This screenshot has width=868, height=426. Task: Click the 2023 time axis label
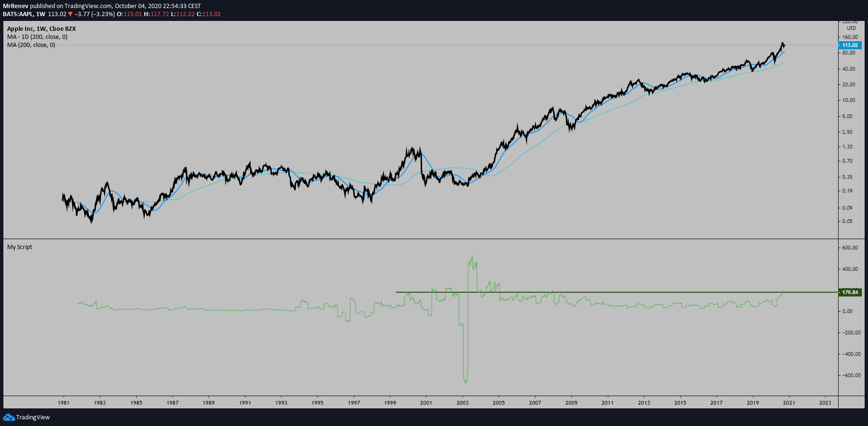(x=825, y=403)
